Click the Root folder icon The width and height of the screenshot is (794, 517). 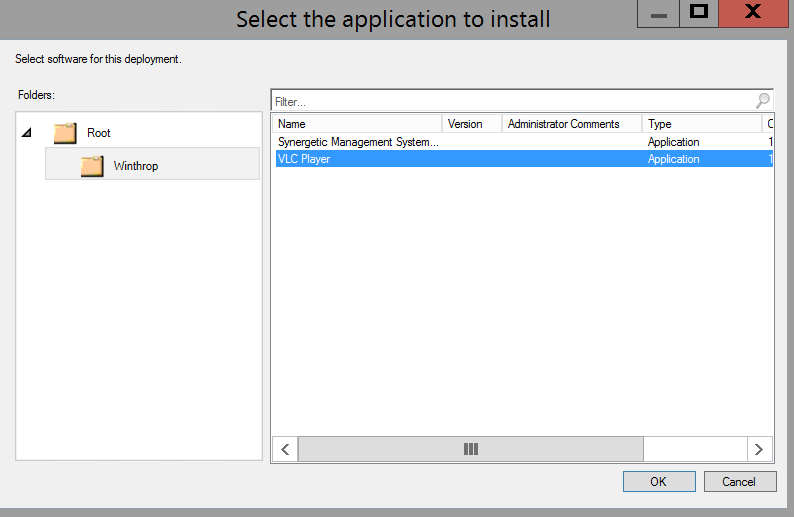point(65,133)
